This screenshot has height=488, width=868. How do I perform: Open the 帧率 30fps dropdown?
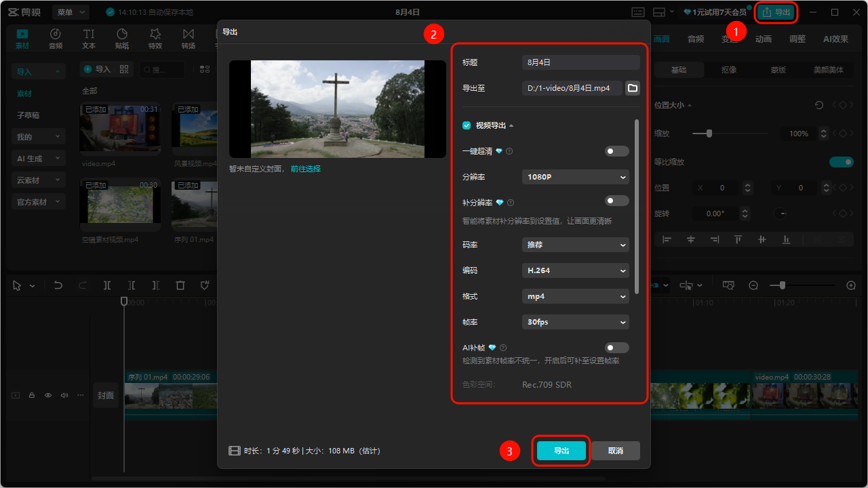coord(576,322)
